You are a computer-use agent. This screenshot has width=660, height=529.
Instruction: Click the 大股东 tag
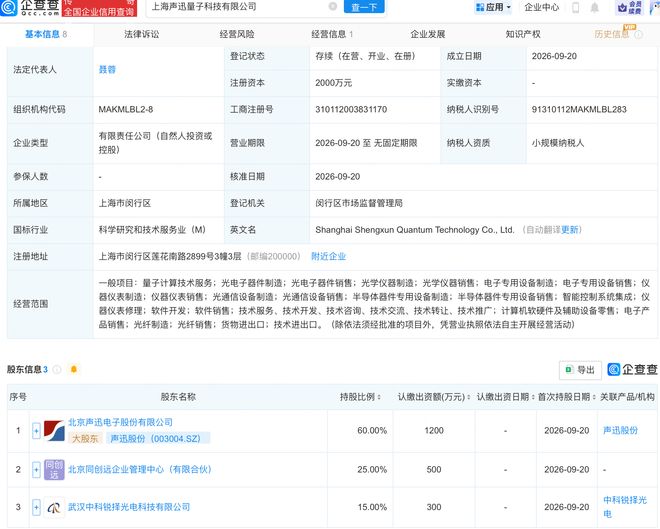point(85,439)
